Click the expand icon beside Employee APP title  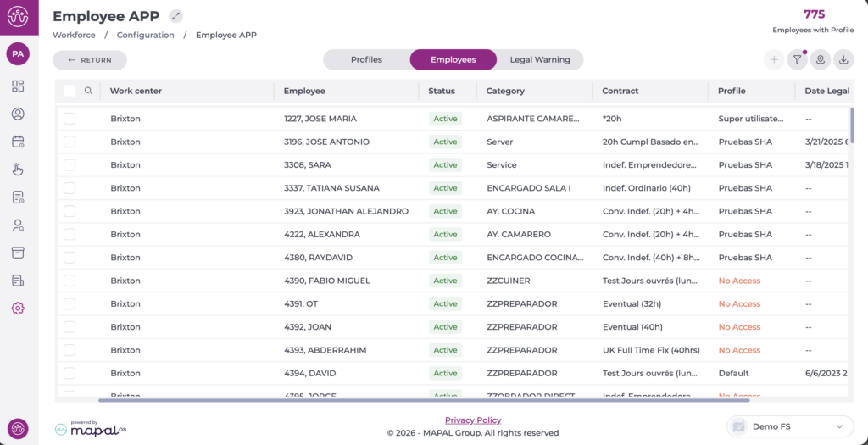coord(175,16)
